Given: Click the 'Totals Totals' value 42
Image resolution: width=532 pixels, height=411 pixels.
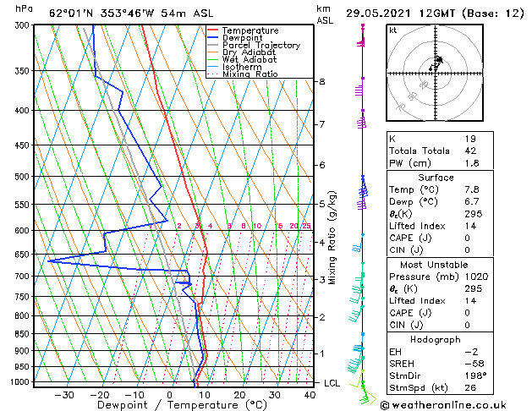Looking at the screenshot, I should [470, 151].
